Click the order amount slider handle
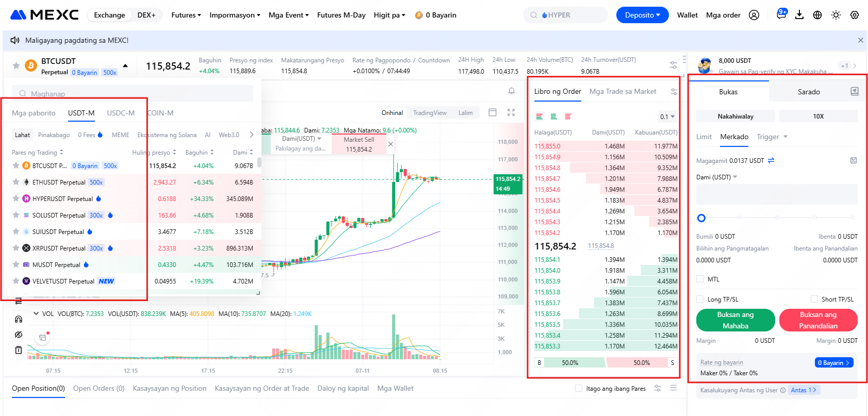This screenshot has width=868, height=416. point(701,218)
